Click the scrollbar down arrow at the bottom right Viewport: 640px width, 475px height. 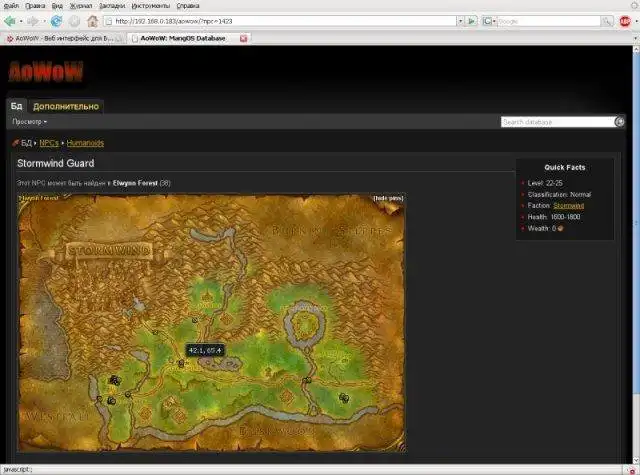pyautogui.click(x=636, y=460)
